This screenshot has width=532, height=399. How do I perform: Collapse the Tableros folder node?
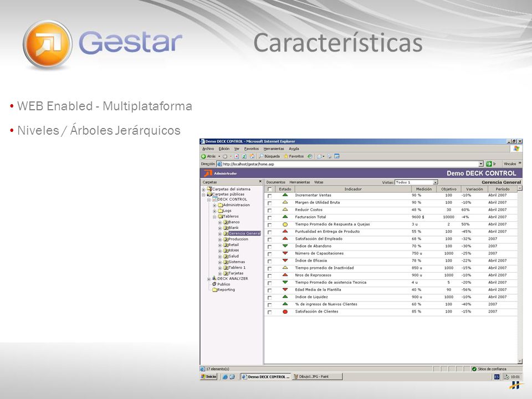214,217
